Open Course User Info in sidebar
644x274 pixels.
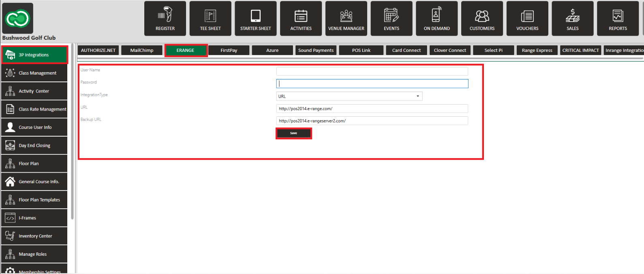coord(34,127)
